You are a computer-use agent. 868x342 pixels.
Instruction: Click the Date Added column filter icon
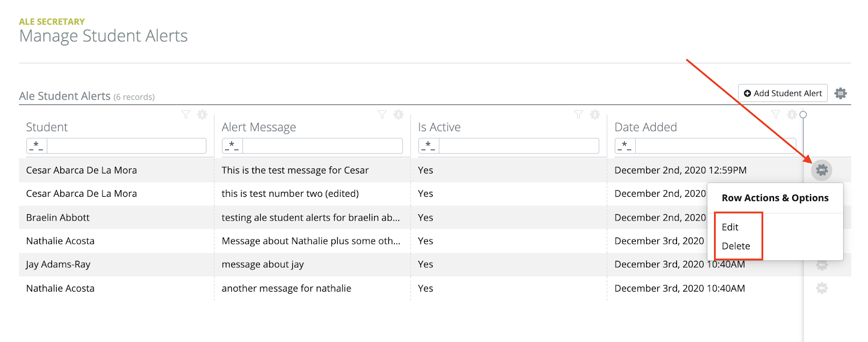(x=776, y=114)
